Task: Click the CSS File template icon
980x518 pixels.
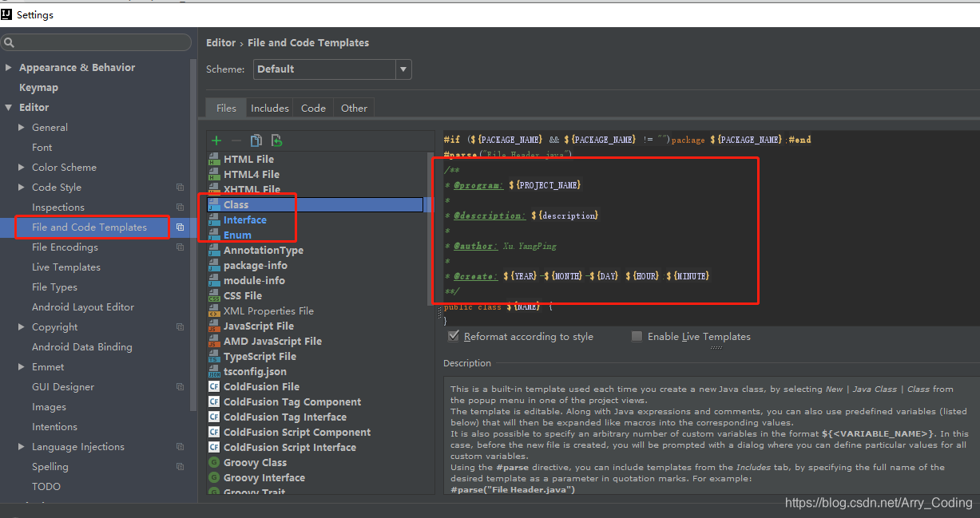Action: coord(214,295)
